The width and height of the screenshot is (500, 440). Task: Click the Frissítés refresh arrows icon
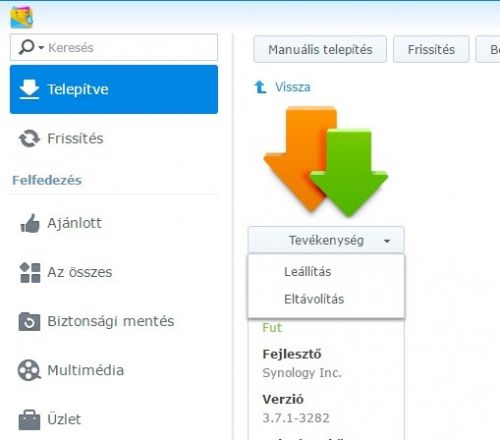[x=29, y=138]
